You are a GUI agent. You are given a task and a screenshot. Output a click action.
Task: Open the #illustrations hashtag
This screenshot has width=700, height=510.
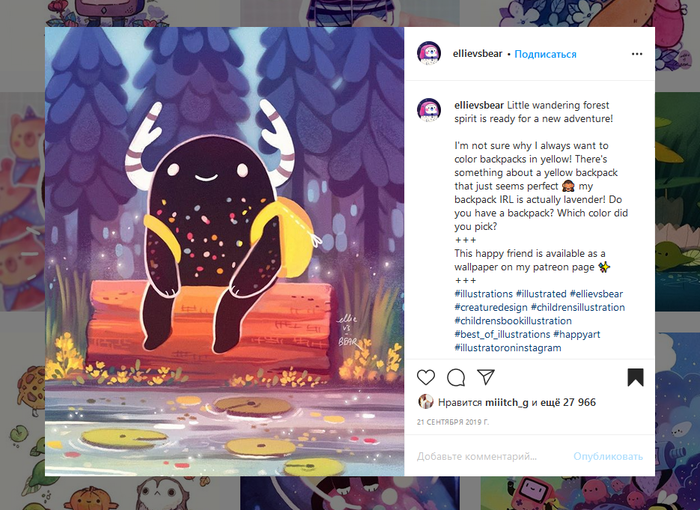(x=484, y=294)
